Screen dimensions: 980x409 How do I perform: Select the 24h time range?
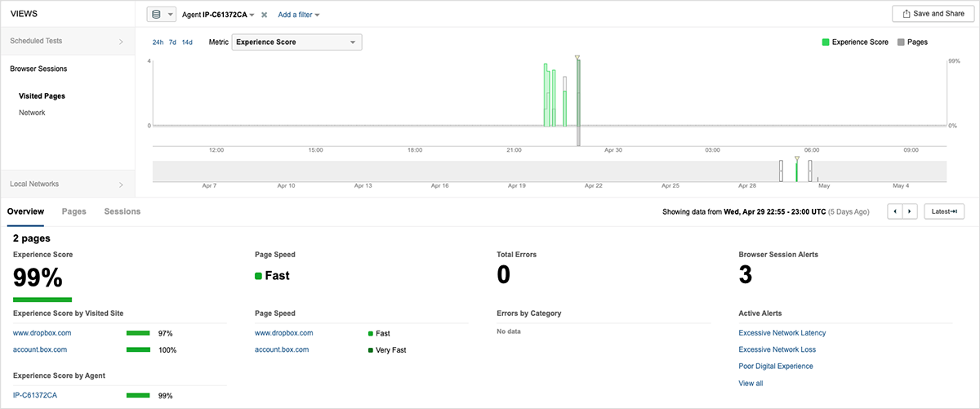(158, 42)
